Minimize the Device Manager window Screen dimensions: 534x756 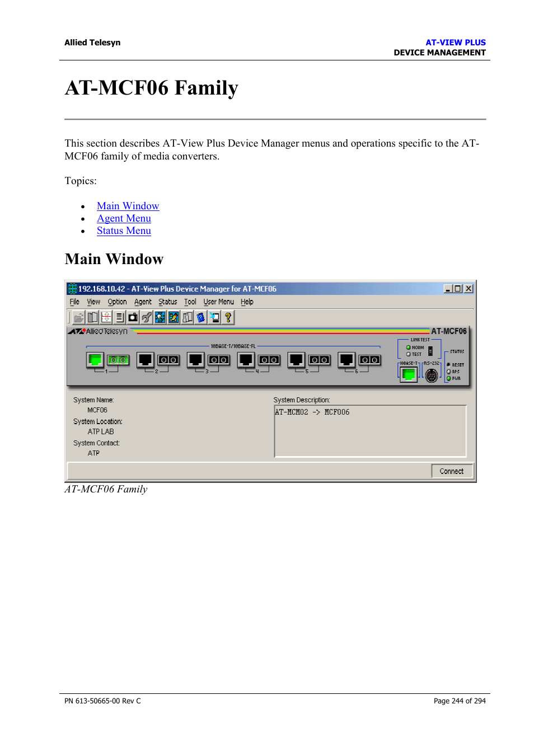[x=448, y=289]
